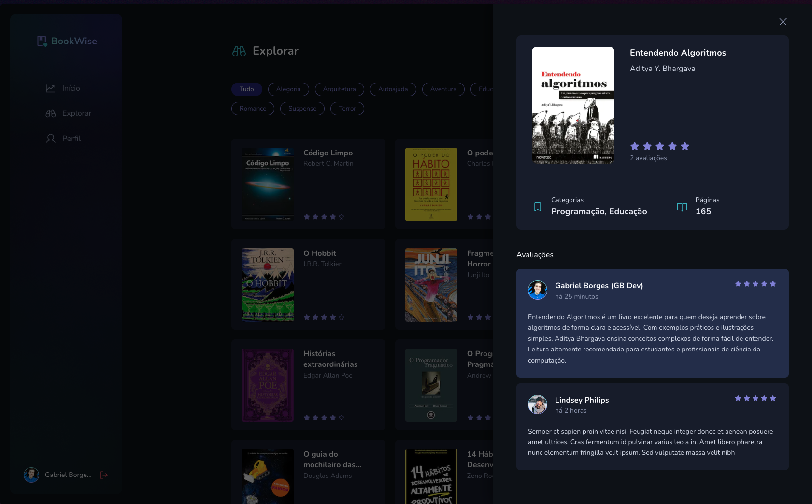
Task: Click the binoculars icon beside Explorar heading
Action: (239, 51)
